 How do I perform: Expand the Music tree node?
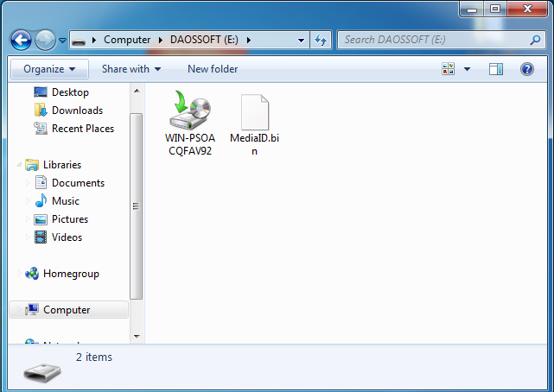tap(28, 201)
